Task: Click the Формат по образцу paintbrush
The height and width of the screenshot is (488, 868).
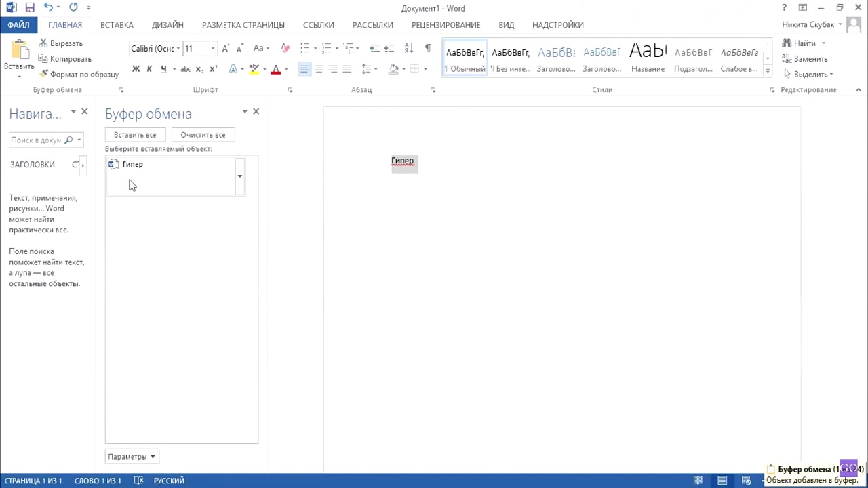Action: pyautogui.click(x=79, y=75)
